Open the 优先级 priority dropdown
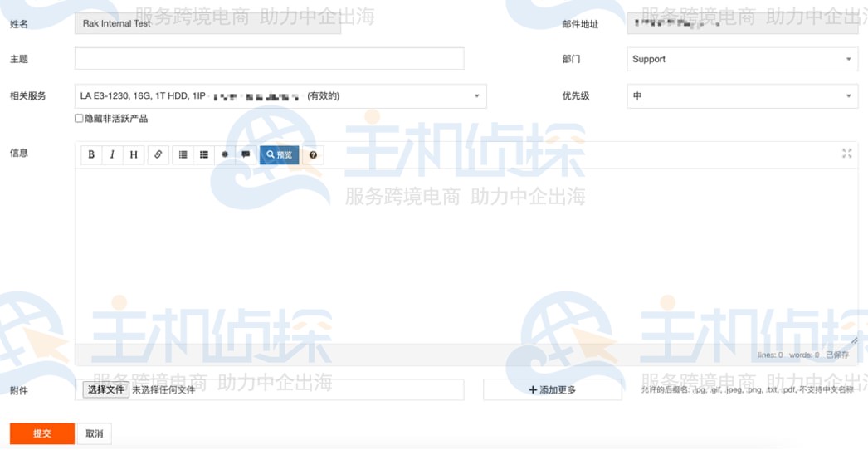 point(742,96)
